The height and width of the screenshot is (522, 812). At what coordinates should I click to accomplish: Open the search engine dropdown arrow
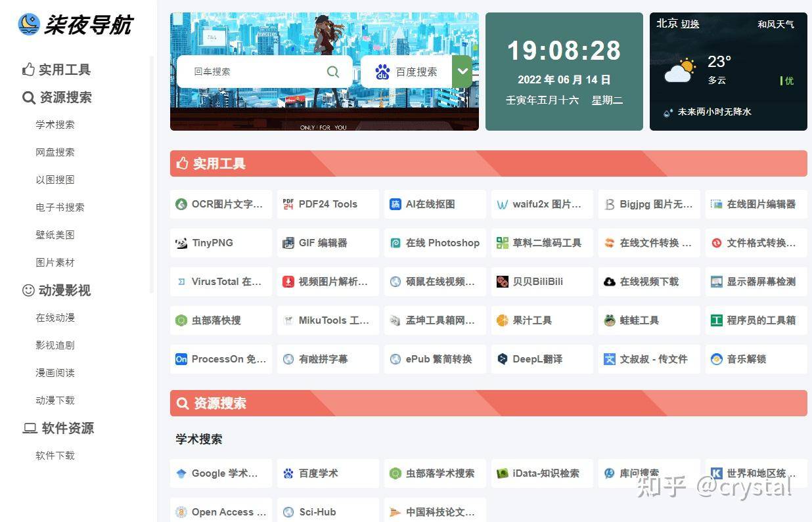click(462, 72)
